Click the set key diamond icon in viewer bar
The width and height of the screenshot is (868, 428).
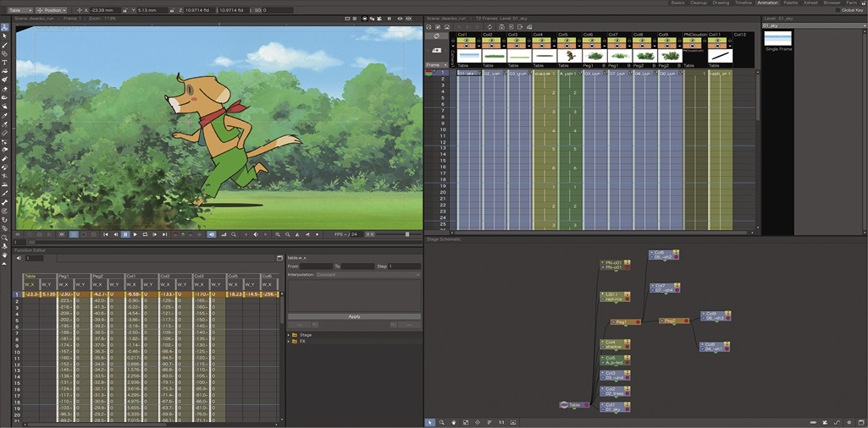[255, 234]
